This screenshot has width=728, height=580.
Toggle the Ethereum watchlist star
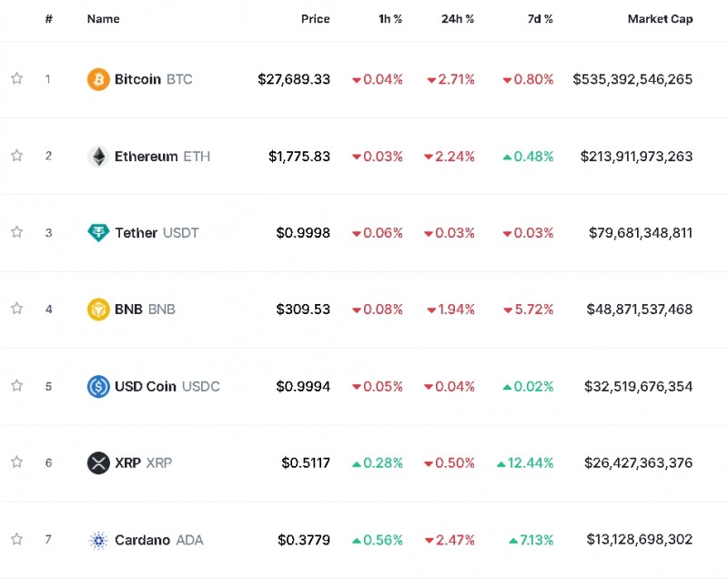tap(16, 156)
